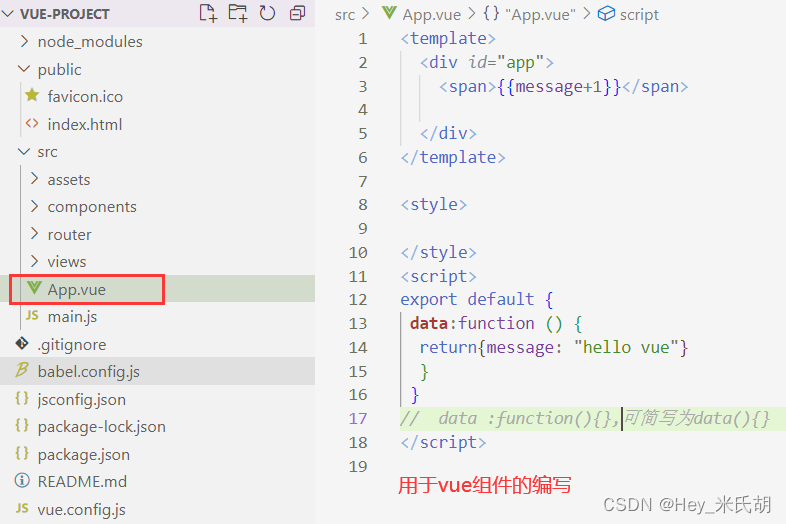Click the Vue icon in the breadcrumb
The width and height of the screenshot is (786, 524).
pos(389,13)
